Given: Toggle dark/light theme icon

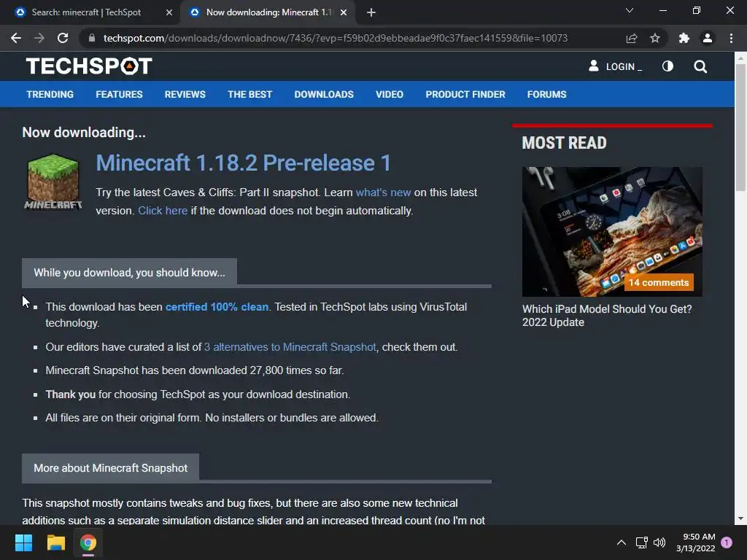Looking at the screenshot, I should point(667,66).
